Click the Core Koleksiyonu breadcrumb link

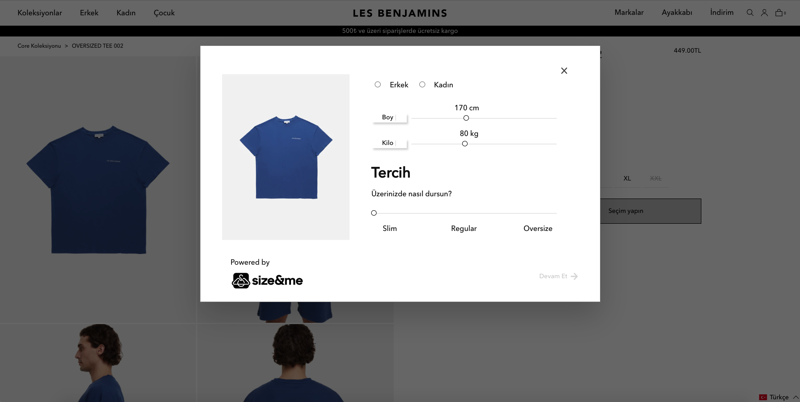point(39,46)
